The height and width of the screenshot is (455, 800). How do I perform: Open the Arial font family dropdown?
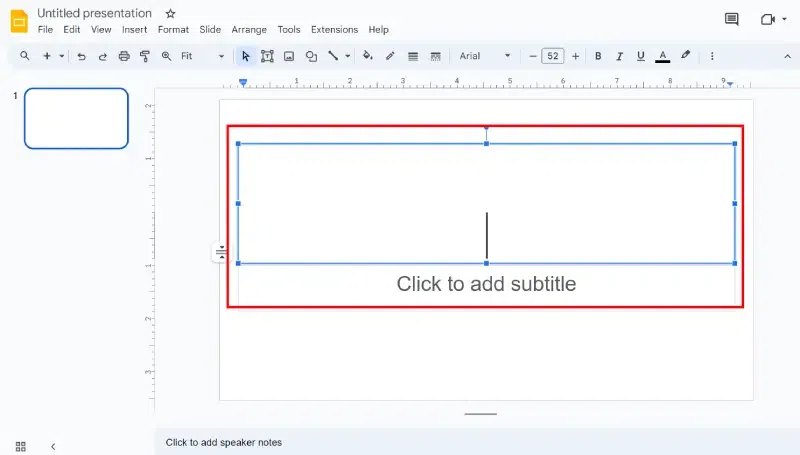coord(485,56)
